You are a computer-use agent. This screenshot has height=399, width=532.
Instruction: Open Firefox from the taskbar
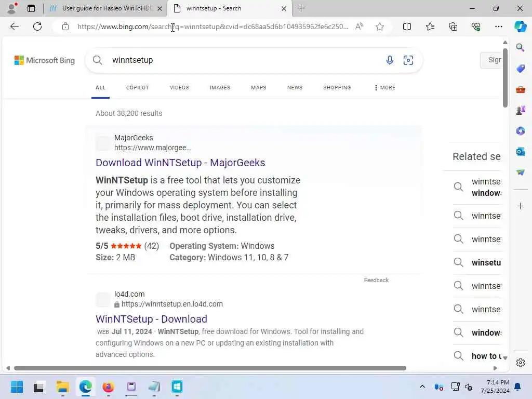click(108, 387)
